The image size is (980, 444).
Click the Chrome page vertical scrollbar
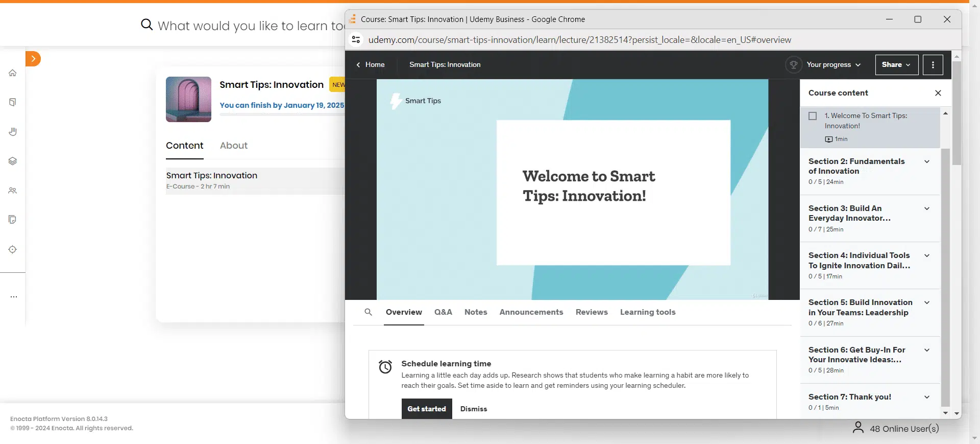pos(957,113)
